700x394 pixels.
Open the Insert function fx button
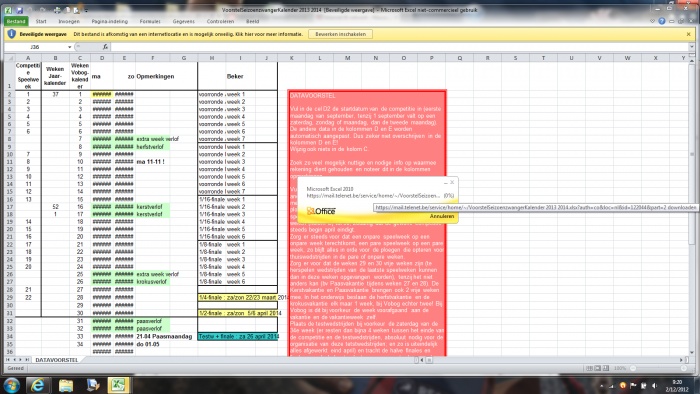click(105, 46)
